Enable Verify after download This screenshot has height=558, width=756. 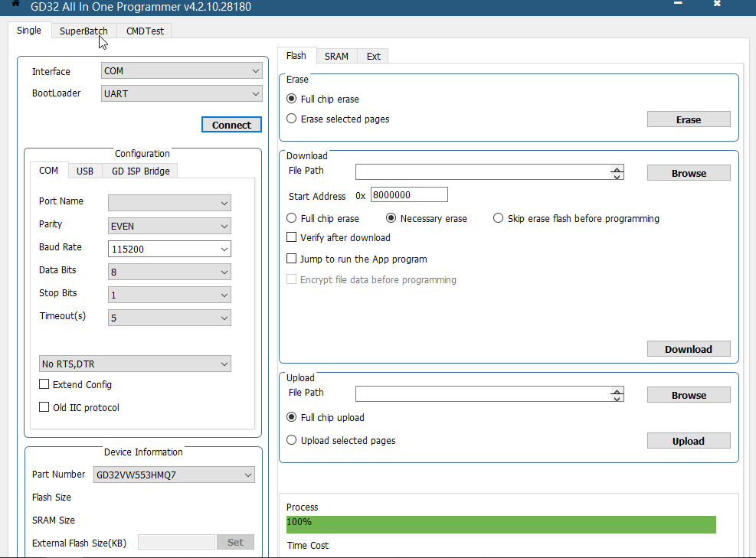[291, 238]
